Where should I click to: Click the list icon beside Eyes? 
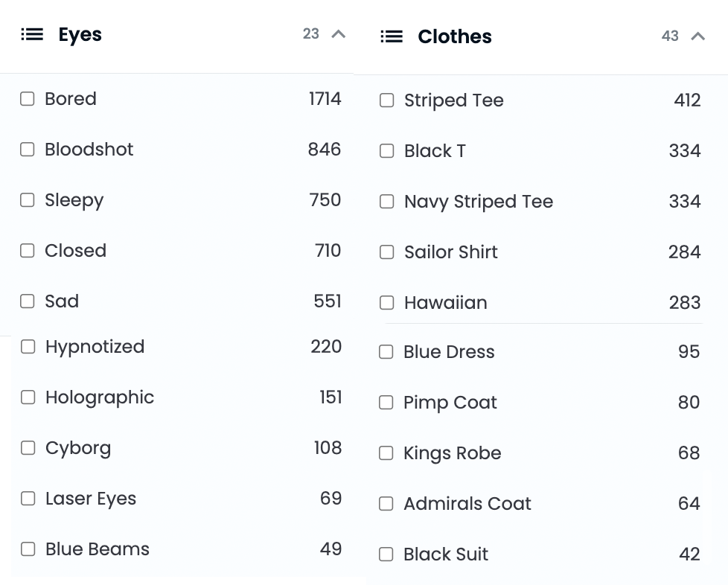[32, 34]
